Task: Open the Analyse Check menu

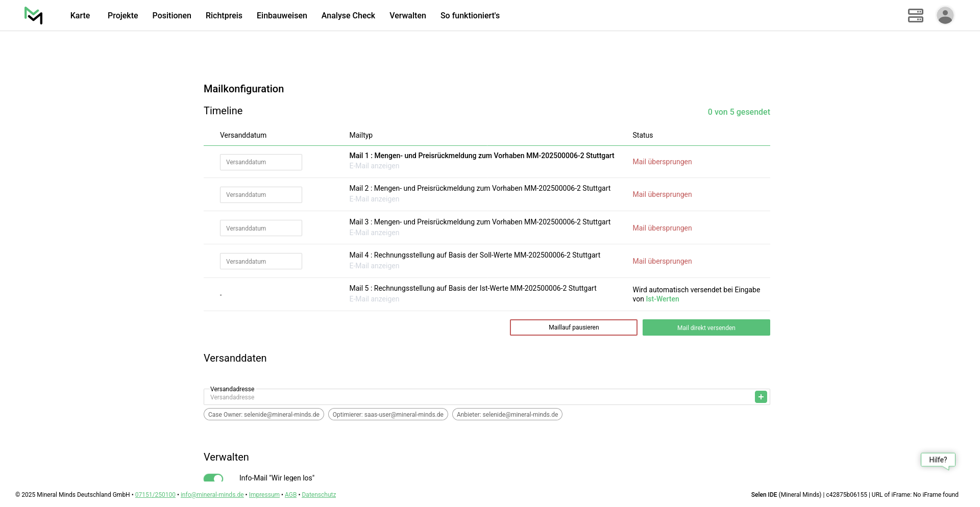Action: click(348, 15)
